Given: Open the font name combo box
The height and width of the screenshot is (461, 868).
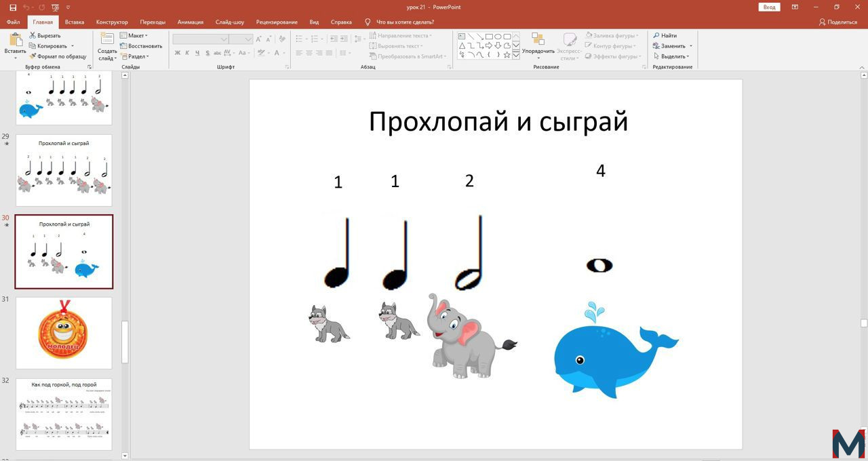Looking at the screenshot, I should pyautogui.click(x=201, y=39).
